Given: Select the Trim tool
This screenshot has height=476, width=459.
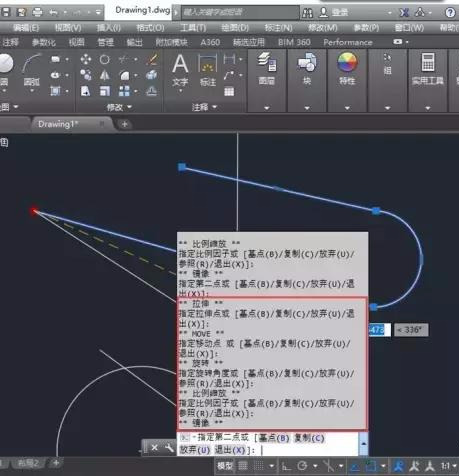Looking at the screenshot, I should (124, 60).
